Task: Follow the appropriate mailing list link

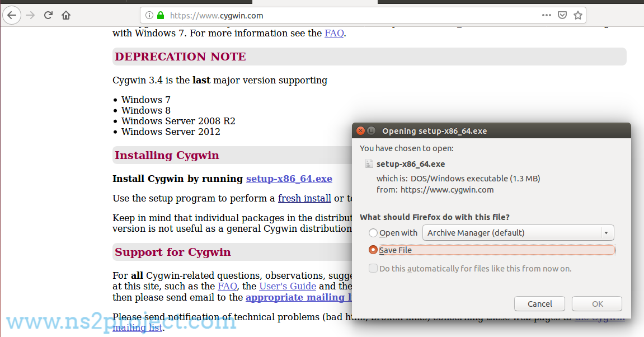Action: [299, 298]
